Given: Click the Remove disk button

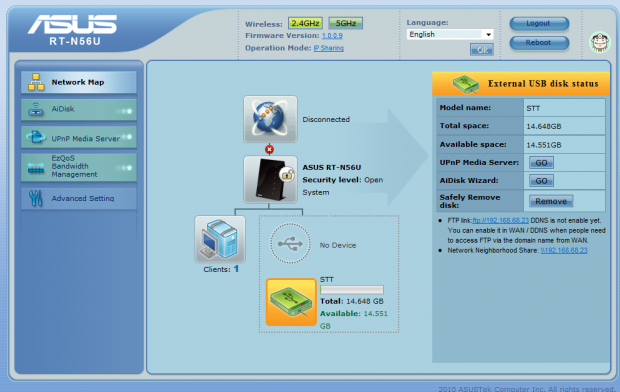Looking at the screenshot, I should (551, 201).
